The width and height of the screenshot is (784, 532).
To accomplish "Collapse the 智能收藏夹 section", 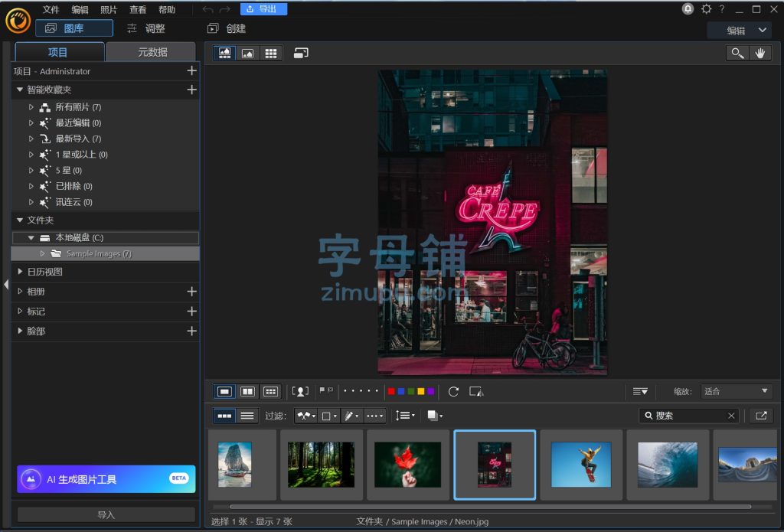I will [x=19, y=90].
